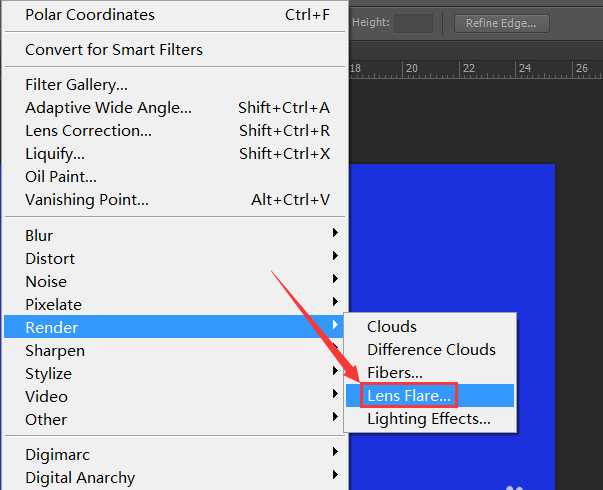Screen dimensions: 603x490
Task: Expand the Pixelate submenu
Action: [x=54, y=305]
